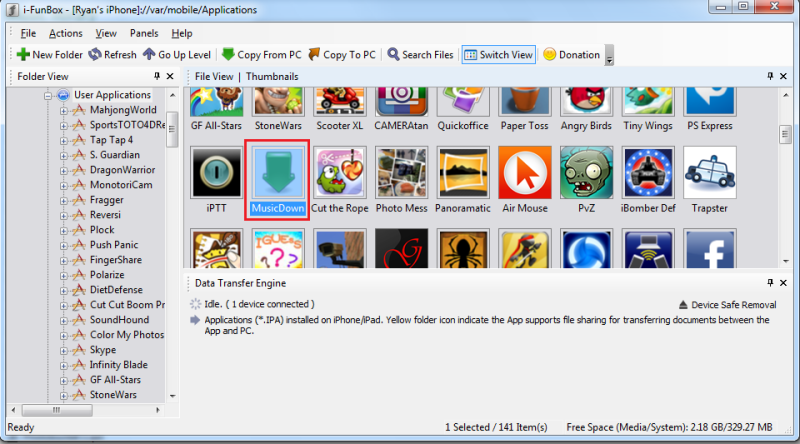The width and height of the screenshot is (800, 444).
Task: Open the Actions menu
Action: click(66, 33)
